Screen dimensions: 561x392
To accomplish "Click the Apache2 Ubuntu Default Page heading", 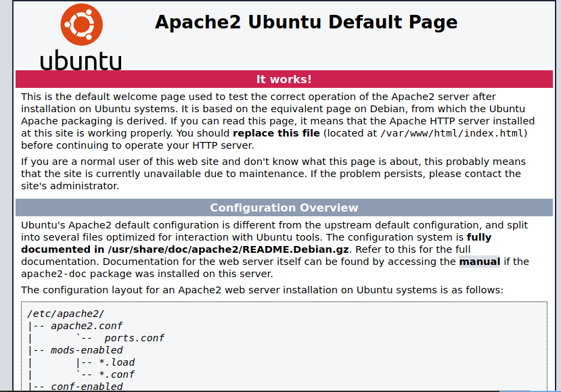I will coord(307,22).
